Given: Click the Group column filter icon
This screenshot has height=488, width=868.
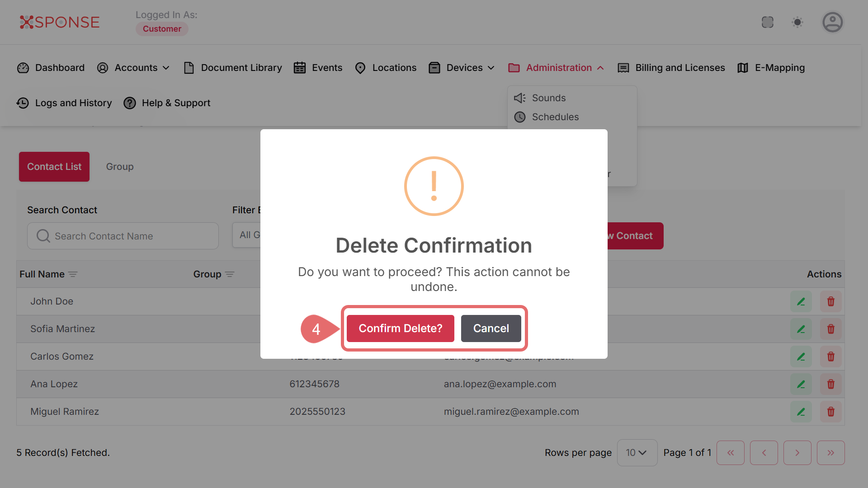Looking at the screenshot, I should pos(230,274).
